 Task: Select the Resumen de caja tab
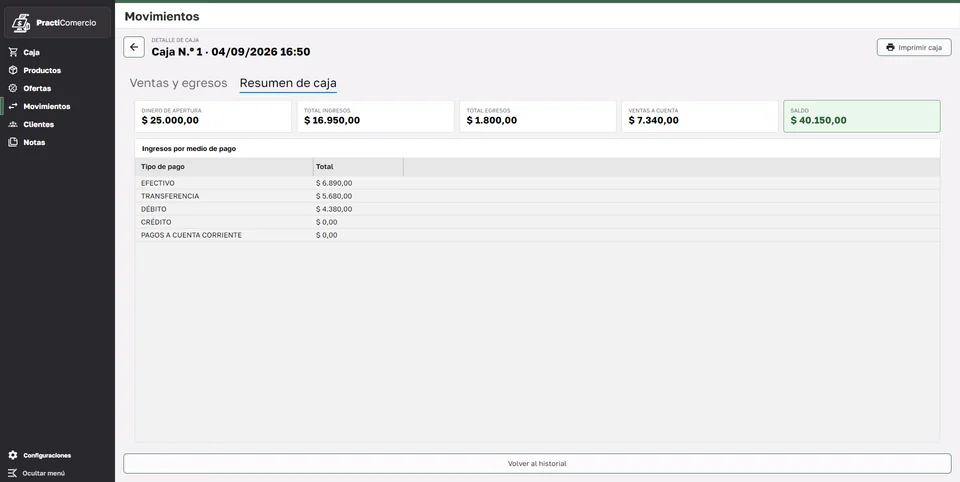tap(288, 83)
